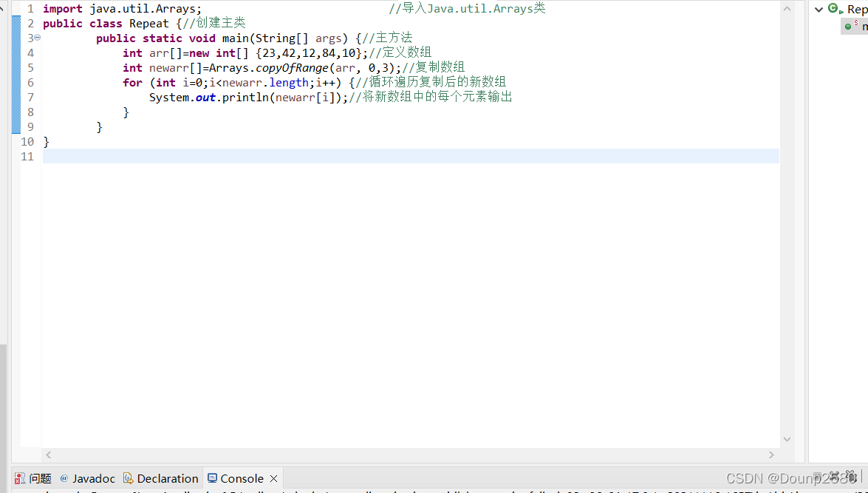Image resolution: width=868 pixels, height=493 pixels.
Task: Click "java.util.Arrays;" on line 1
Action: [x=146, y=9]
